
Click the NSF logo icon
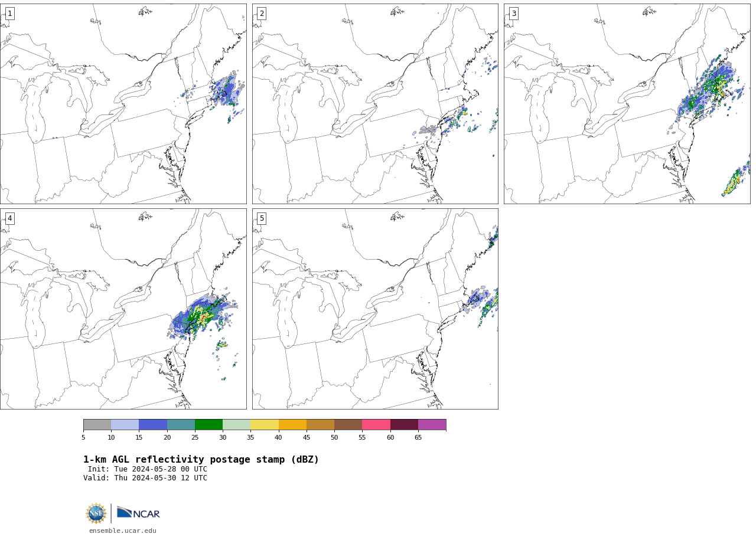tap(96, 513)
